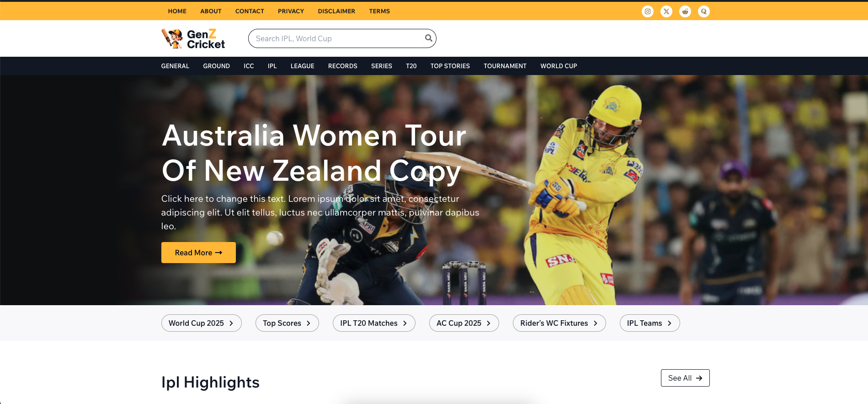Select the RECORDS category menu item
The width and height of the screenshot is (868, 404).
coord(342,66)
